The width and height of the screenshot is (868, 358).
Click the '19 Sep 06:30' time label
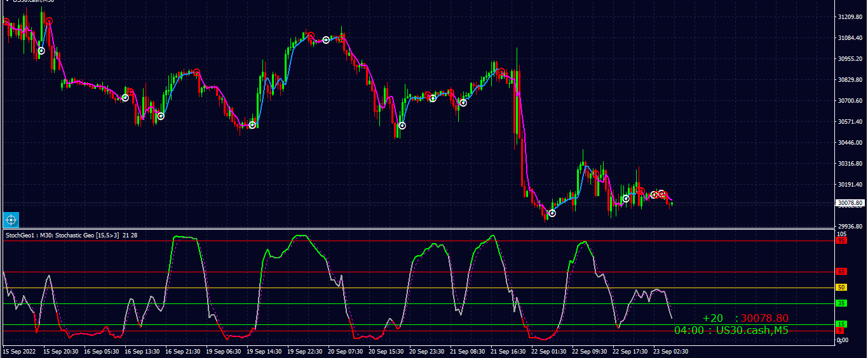224,351
